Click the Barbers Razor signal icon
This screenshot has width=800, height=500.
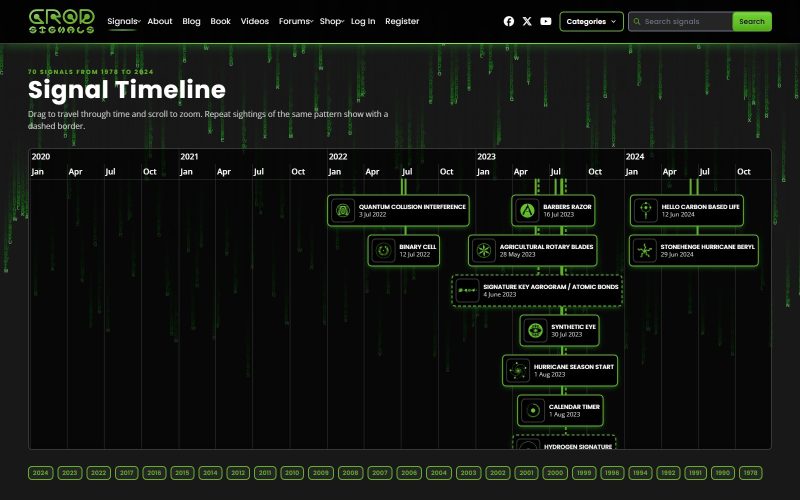coord(527,210)
